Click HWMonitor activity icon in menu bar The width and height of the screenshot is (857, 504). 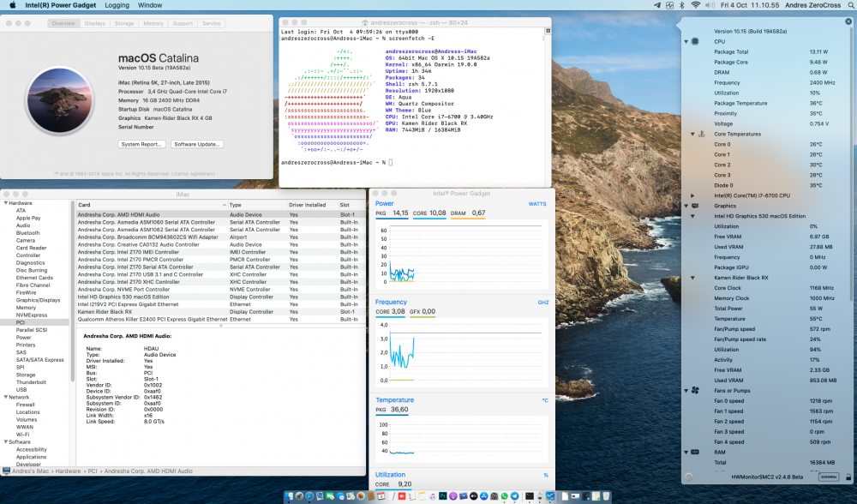click(x=669, y=5)
